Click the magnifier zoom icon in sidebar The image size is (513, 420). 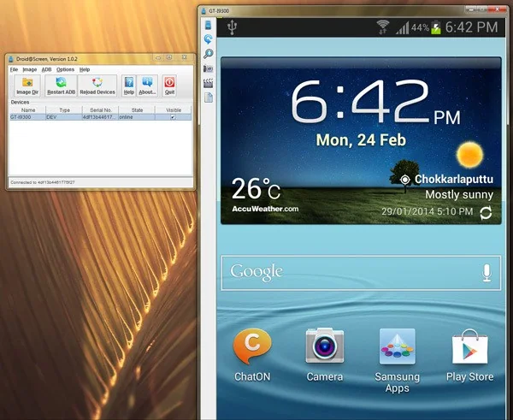coord(208,54)
